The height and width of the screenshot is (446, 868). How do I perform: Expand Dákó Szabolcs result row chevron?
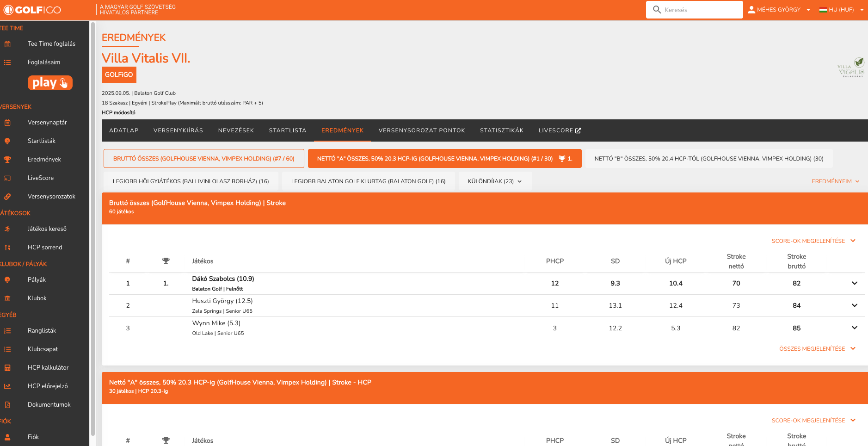coord(854,283)
